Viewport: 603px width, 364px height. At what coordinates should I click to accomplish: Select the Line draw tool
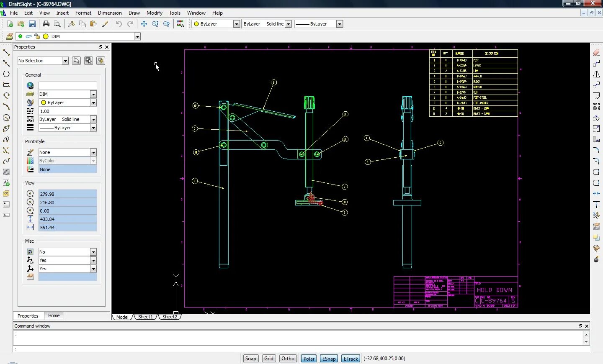point(6,52)
